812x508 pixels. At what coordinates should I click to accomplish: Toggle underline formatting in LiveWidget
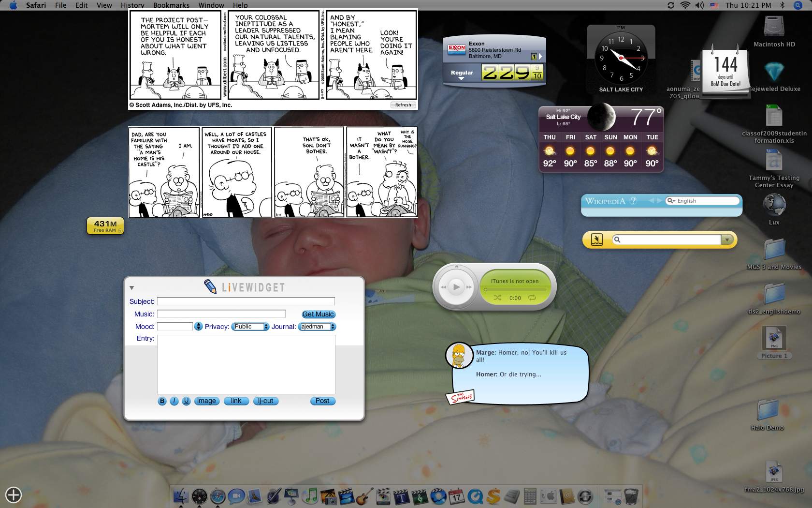coord(186,401)
